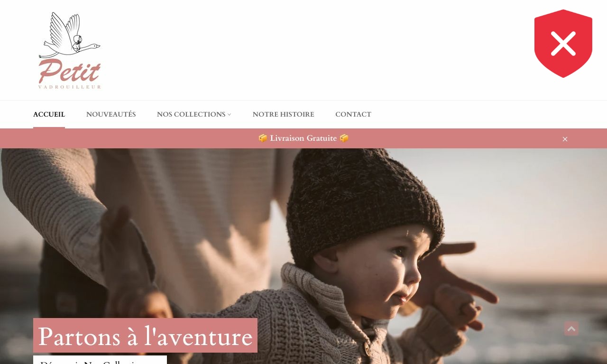
Task: Click the scroll-to-top arrow button
Action: (x=571, y=328)
